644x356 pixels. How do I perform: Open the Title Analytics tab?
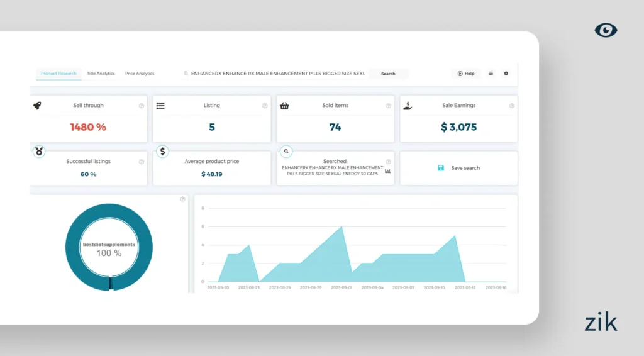pyautogui.click(x=101, y=74)
